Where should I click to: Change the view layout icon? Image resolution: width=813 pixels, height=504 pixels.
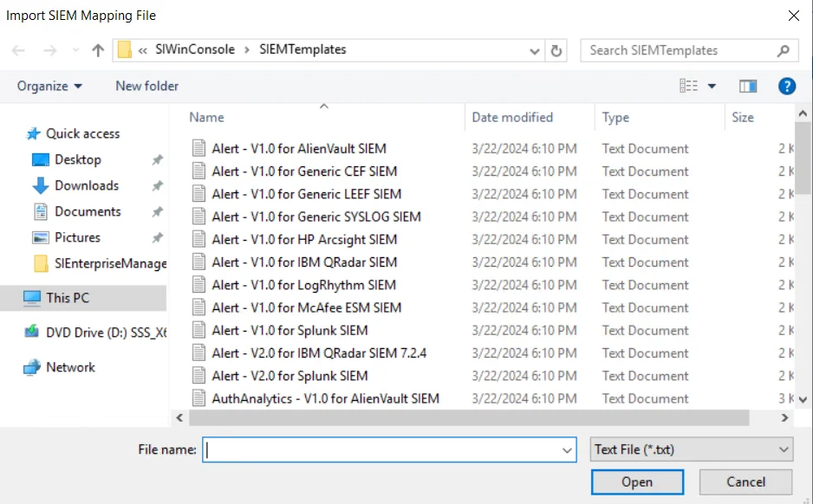click(x=688, y=86)
